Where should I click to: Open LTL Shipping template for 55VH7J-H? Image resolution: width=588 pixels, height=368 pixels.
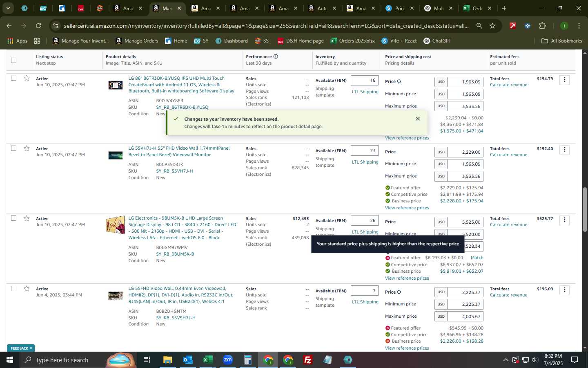pos(365,162)
